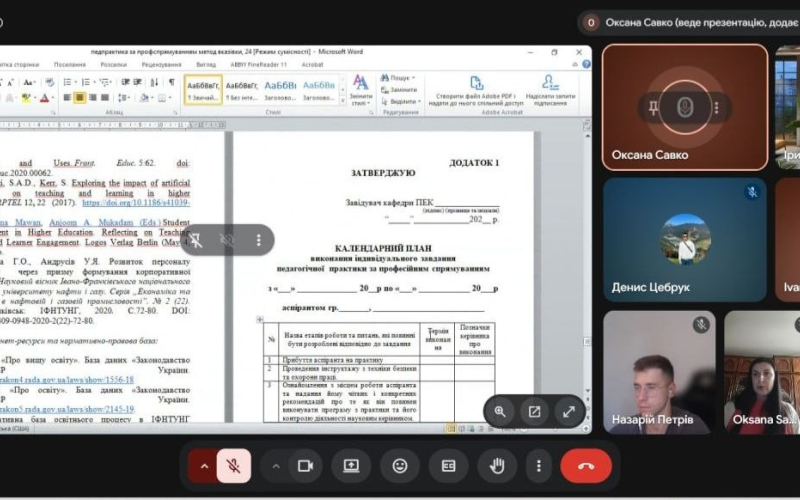This screenshot has height=500, width=800.
Task: Open the Змінити стилі dropdown
Action: pos(361,90)
